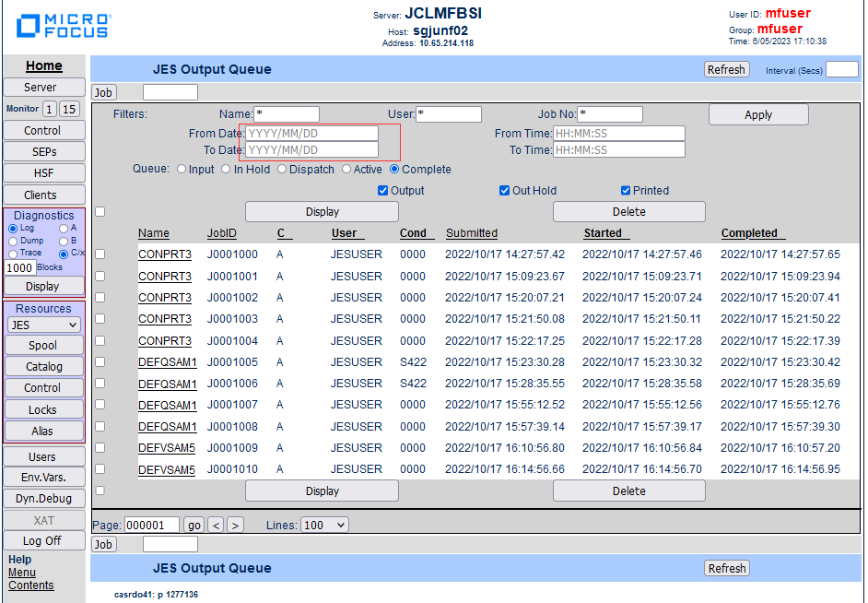This screenshot has height=603, width=868.
Task: Click the Job No filter field
Action: pyautogui.click(x=609, y=114)
